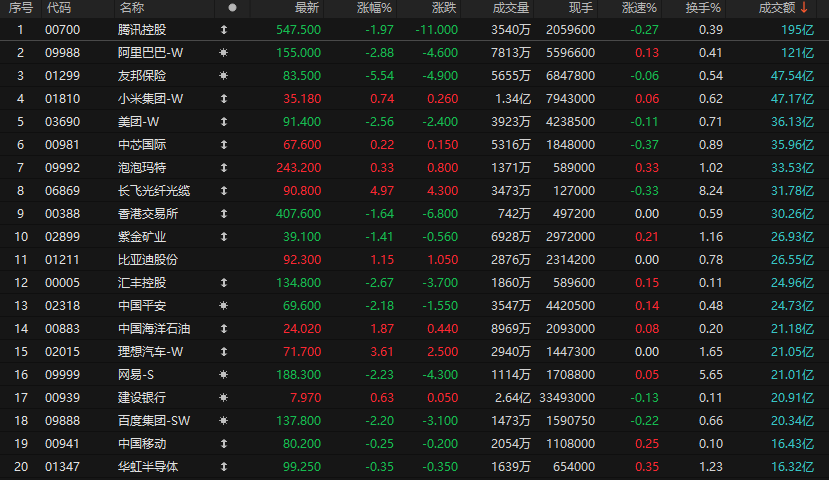Click the up-down arrow icon for 紫金矿业
Screen dimensions: 829x480
tap(224, 237)
